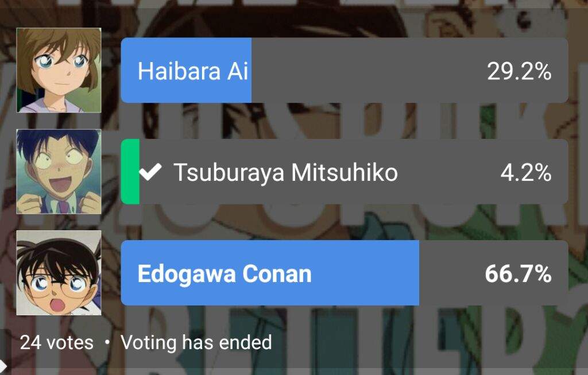
Task: Click the small white icon in bottom-left corner
Action: click(4, 366)
